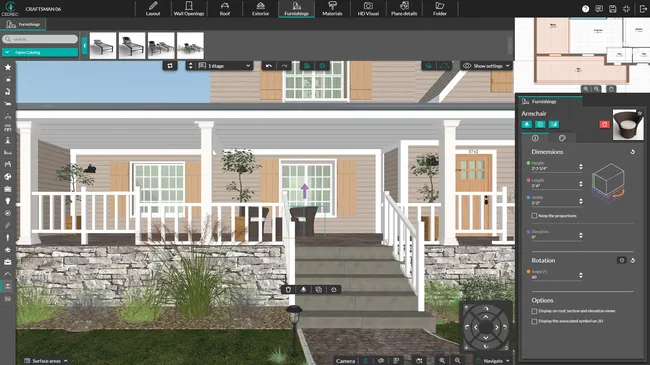This screenshot has width=650, height=365.
Task: Delete the Armchair with red trash button
Action: point(604,124)
